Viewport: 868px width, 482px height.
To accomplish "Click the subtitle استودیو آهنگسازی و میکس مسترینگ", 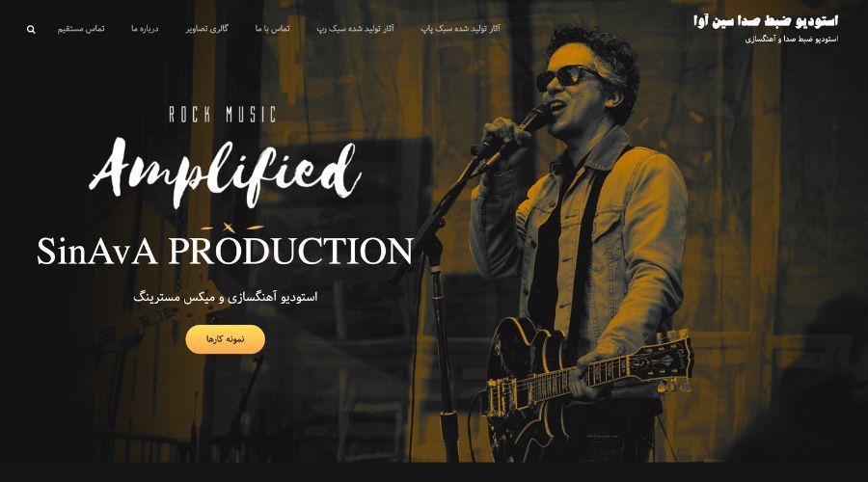I will coord(226,297).
